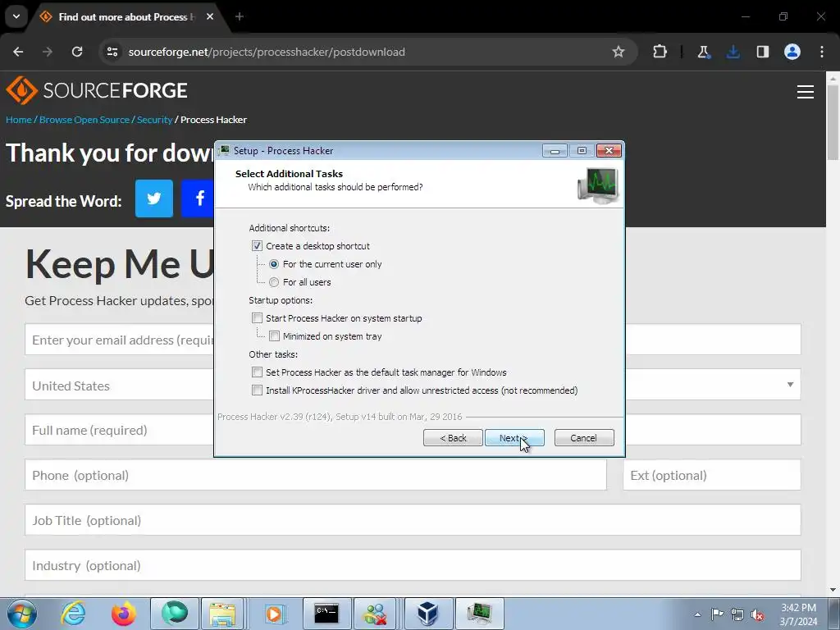Click the email address input field
The height and width of the screenshot is (630, 840).
tap(413, 339)
